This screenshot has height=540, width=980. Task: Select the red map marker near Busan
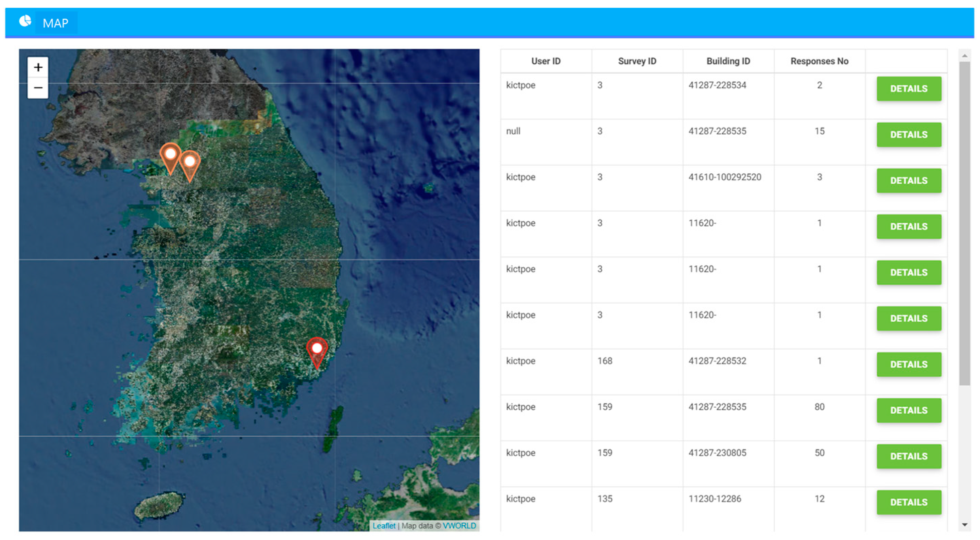(x=316, y=352)
